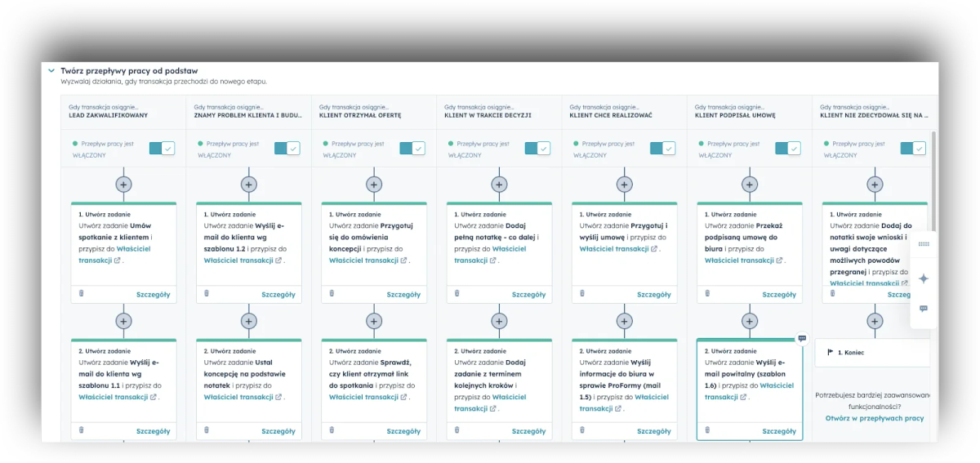Add action above 'Przygotuj i wyślij umowę'
The height and width of the screenshot is (463, 980).
tap(624, 185)
